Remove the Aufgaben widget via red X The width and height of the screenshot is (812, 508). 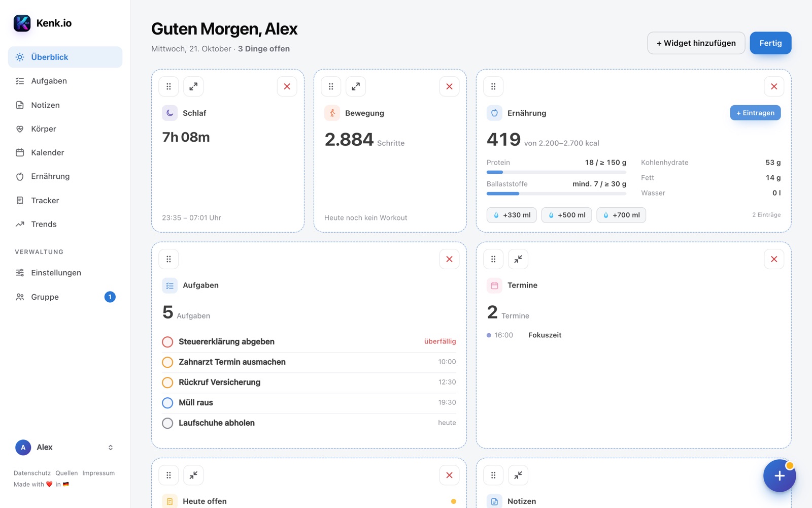coord(449,259)
